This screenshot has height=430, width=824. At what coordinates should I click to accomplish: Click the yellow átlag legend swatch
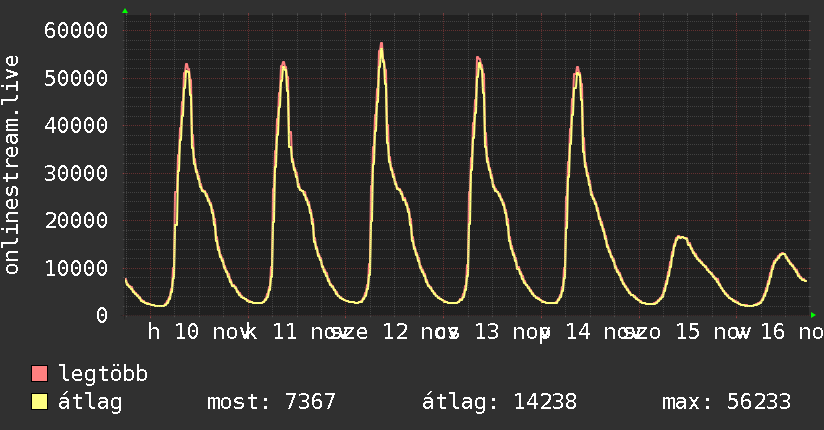40,403
